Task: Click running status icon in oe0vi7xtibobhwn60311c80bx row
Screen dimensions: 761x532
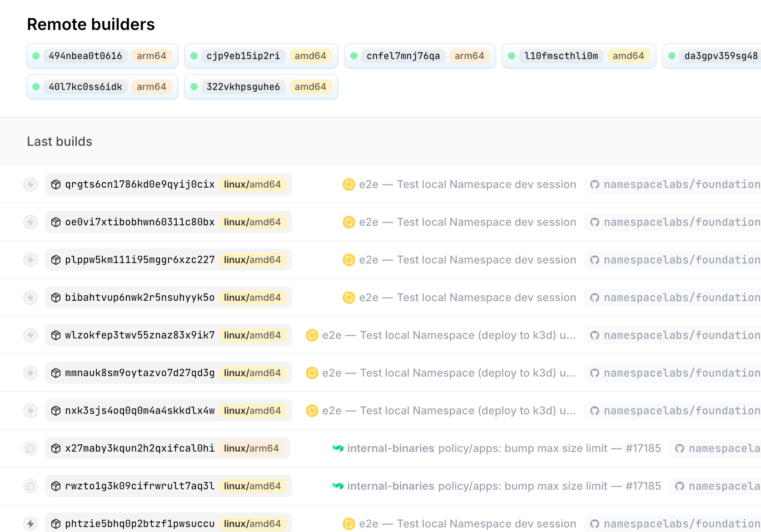Action: pos(348,222)
